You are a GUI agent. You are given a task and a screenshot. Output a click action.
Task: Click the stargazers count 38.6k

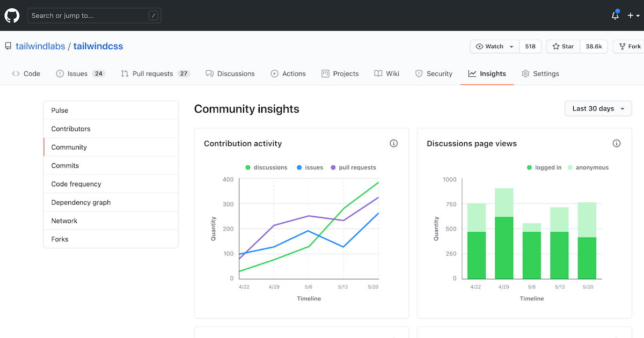(594, 47)
